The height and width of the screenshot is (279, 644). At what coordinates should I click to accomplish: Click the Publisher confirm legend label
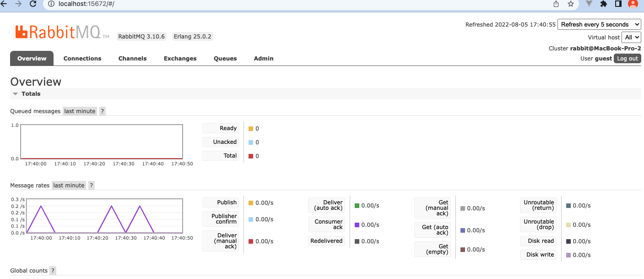point(221,219)
